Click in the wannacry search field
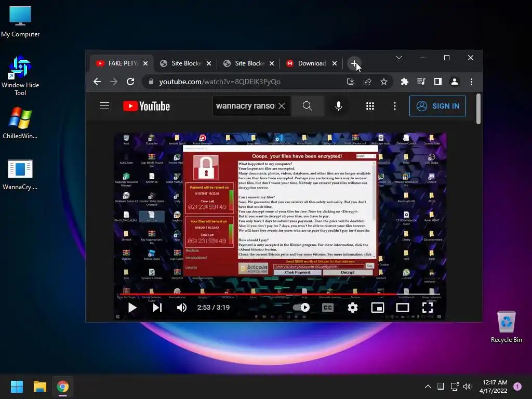 [245, 106]
